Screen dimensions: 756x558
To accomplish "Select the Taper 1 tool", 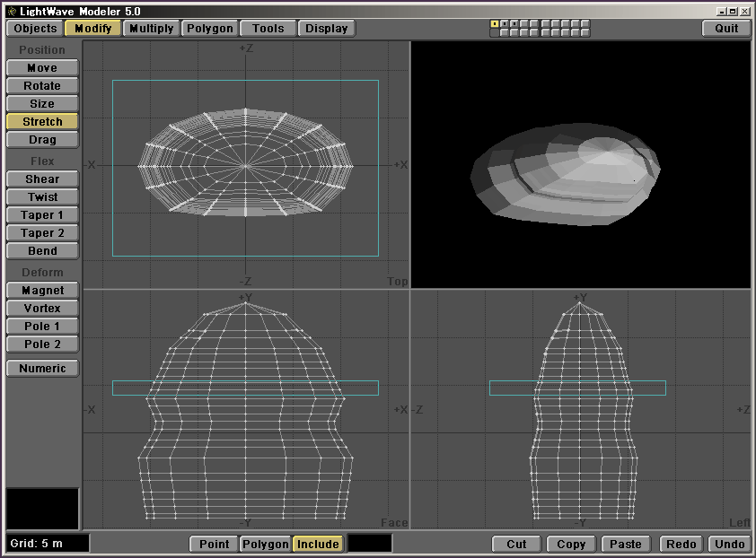I will [x=42, y=215].
